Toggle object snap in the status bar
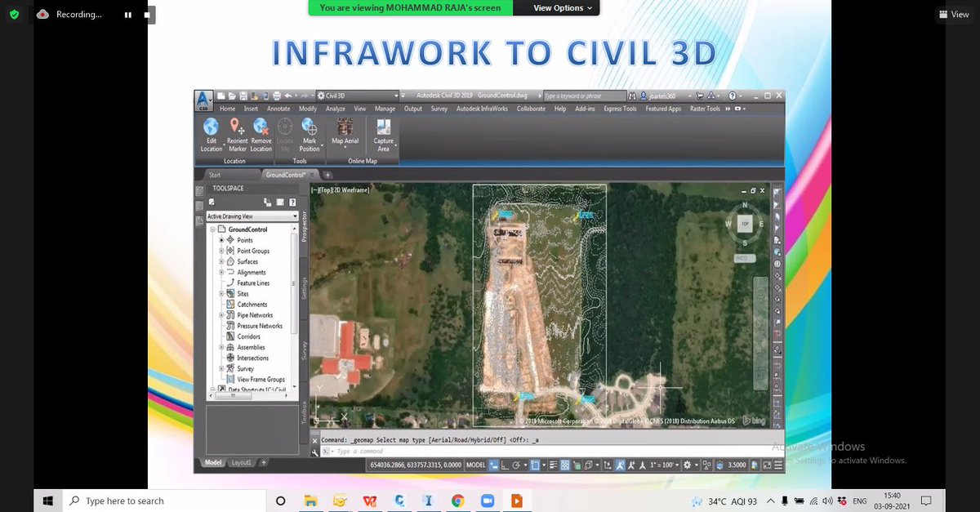 (x=534, y=465)
